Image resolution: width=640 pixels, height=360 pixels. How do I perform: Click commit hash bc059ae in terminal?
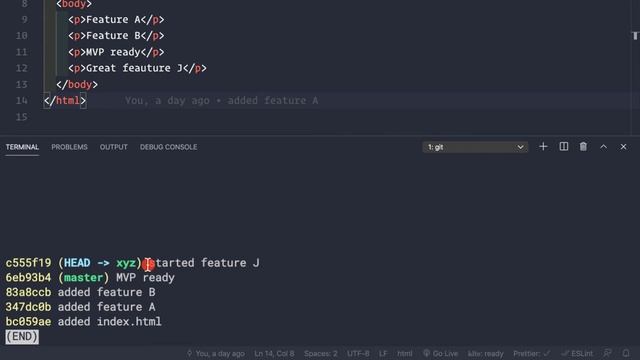pos(28,322)
